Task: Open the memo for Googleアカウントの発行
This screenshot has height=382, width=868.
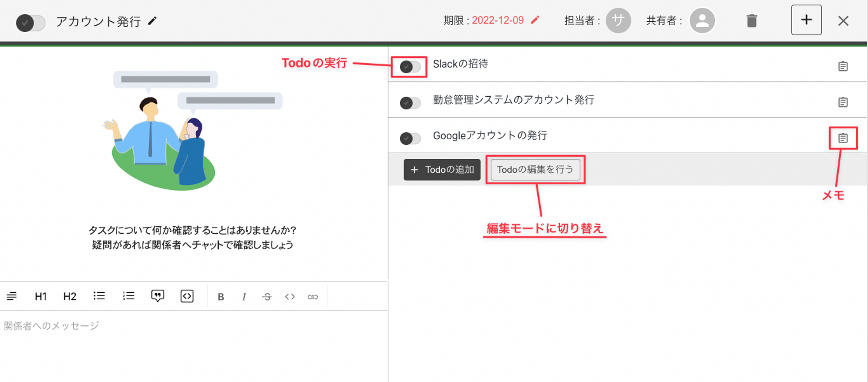Action: coord(842,138)
